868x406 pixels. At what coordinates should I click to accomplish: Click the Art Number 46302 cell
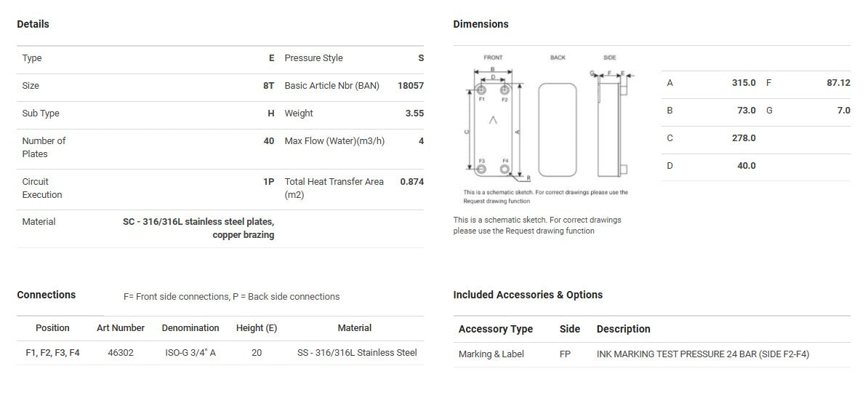[120, 353]
